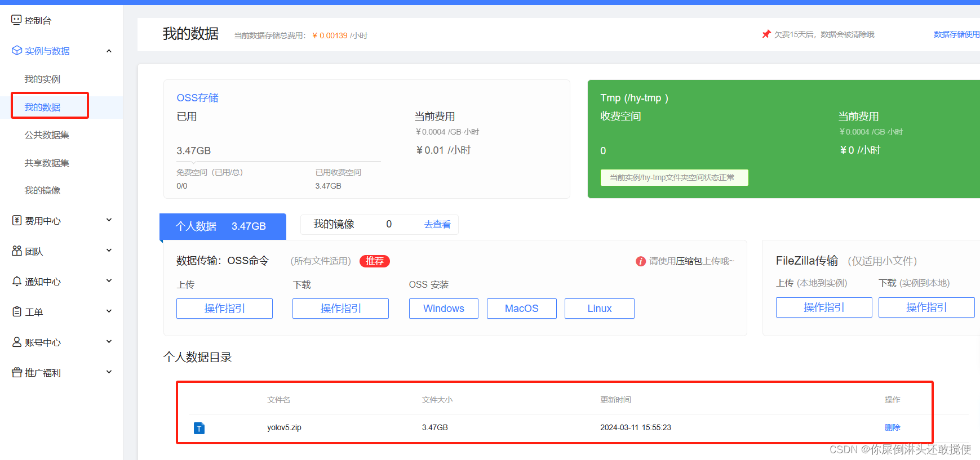Click the people icon for 团队
Image resolution: width=980 pixels, height=460 pixels.
pyautogui.click(x=17, y=251)
